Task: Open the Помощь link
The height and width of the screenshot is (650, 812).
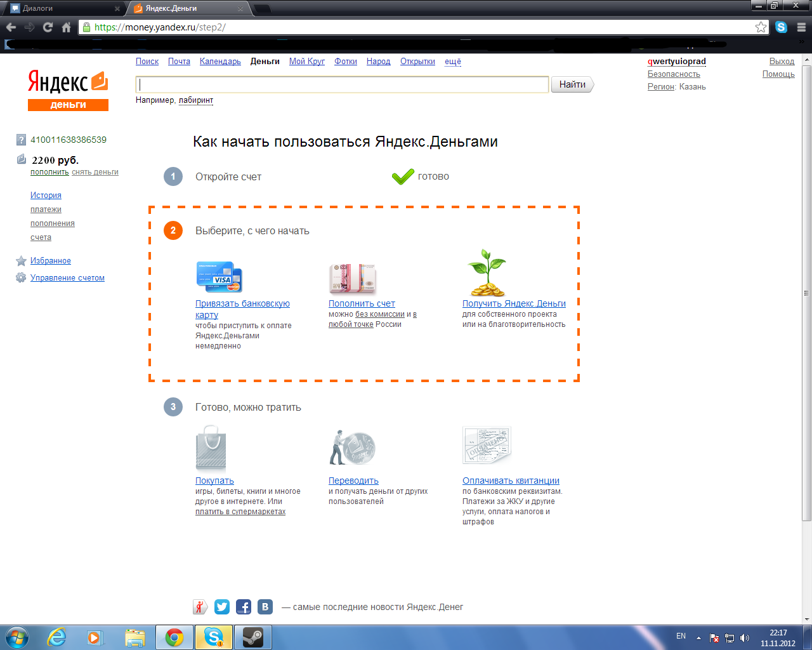Action: coord(778,74)
